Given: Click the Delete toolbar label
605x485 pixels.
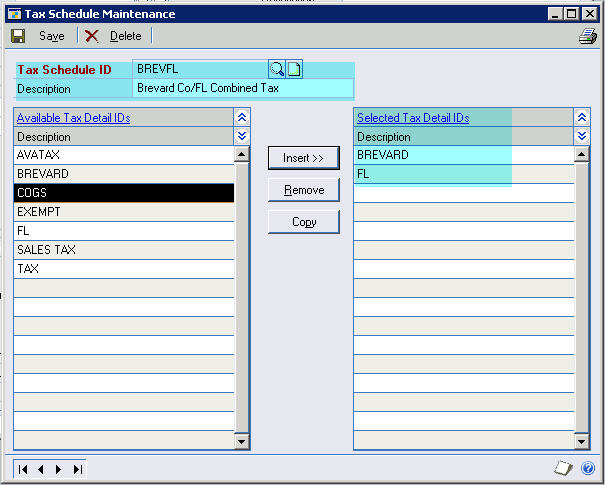Looking at the screenshot, I should click(126, 36).
